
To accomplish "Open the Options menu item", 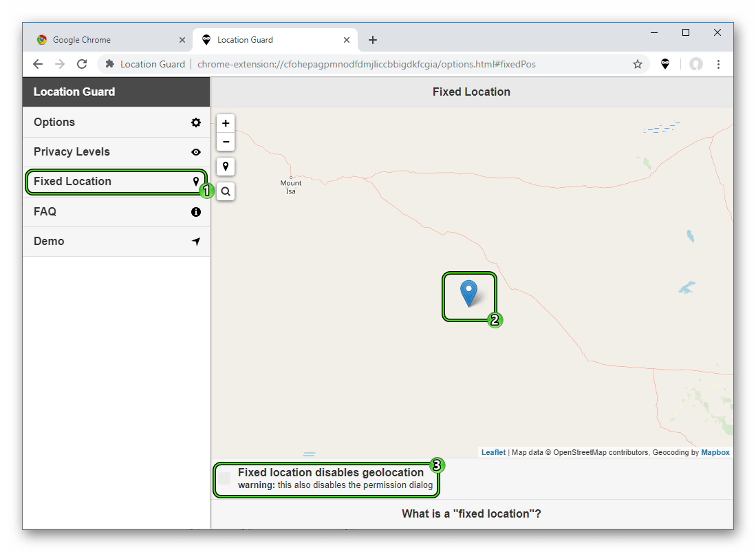I will click(116, 122).
